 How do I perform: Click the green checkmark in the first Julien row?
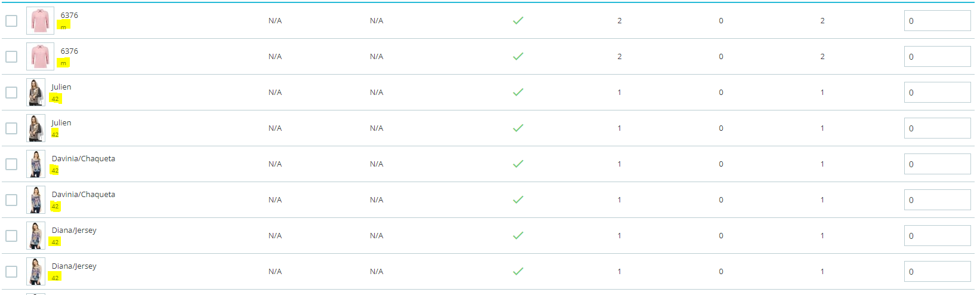[x=518, y=92]
